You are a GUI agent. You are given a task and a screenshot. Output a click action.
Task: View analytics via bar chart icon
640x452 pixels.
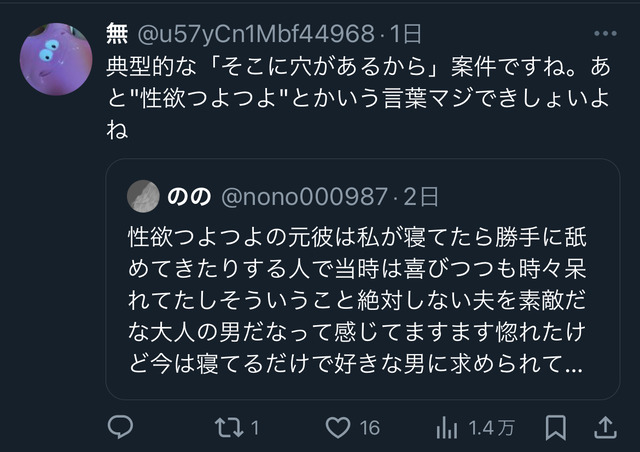click(447, 428)
